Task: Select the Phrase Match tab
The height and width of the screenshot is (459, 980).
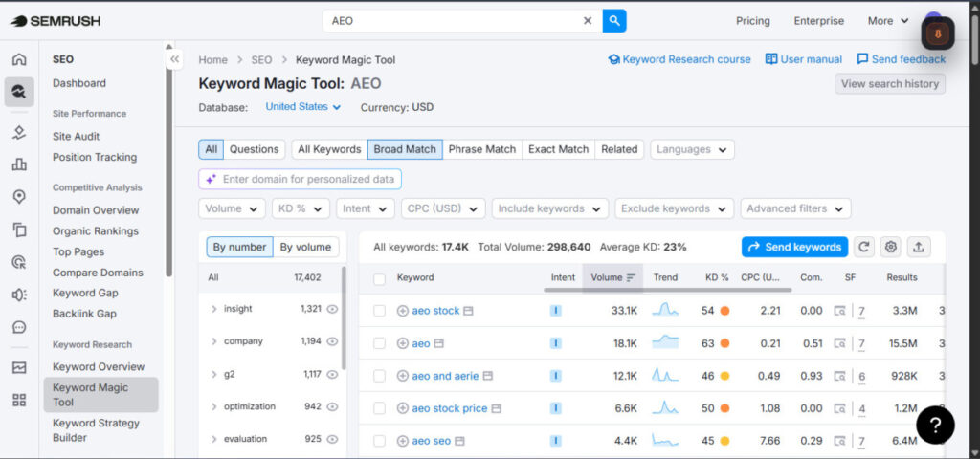Action: point(482,149)
